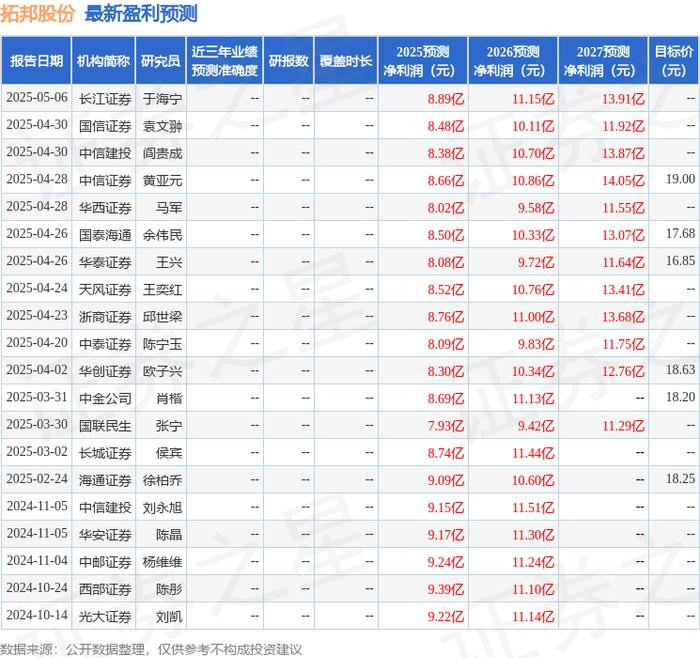Click analyst name 王奕红
700x658 pixels.
coord(162,290)
